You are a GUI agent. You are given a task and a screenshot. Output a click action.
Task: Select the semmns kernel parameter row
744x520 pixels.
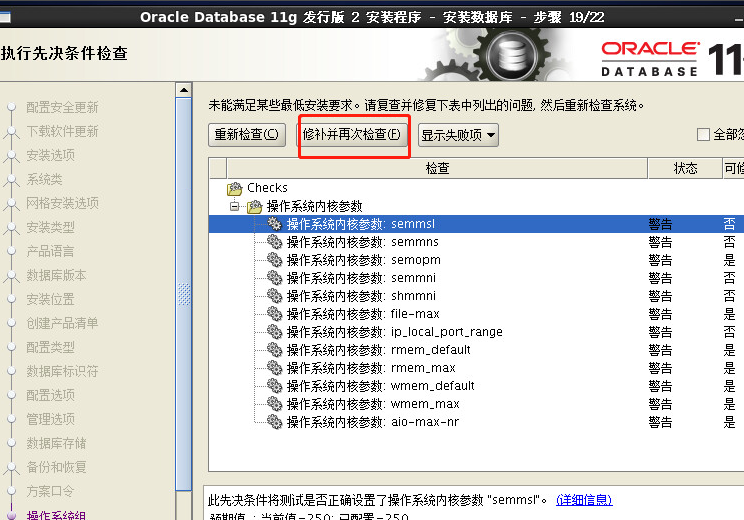pyautogui.click(x=476, y=242)
